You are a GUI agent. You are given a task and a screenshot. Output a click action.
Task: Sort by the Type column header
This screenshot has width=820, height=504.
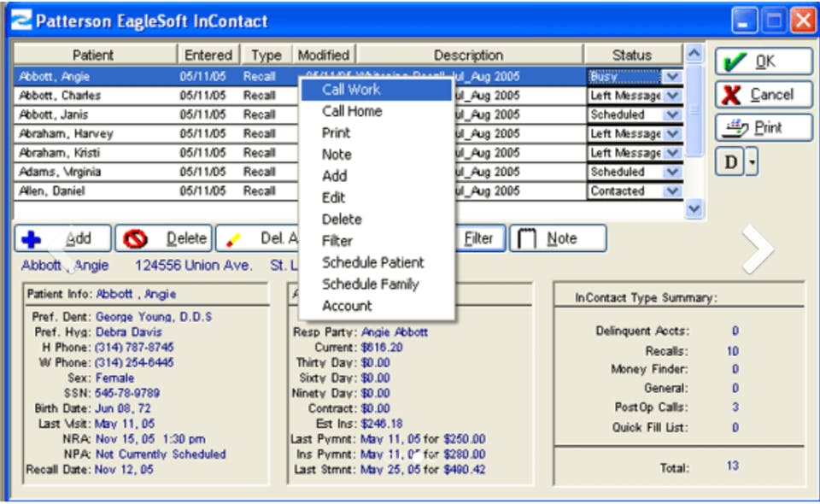pyautogui.click(x=266, y=55)
